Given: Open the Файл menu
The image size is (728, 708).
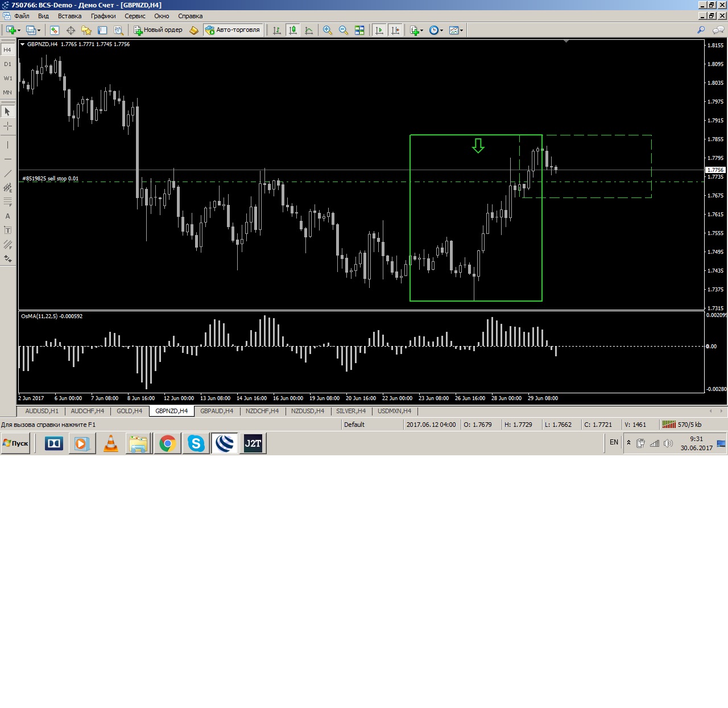Looking at the screenshot, I should click(x=22, y=16).
